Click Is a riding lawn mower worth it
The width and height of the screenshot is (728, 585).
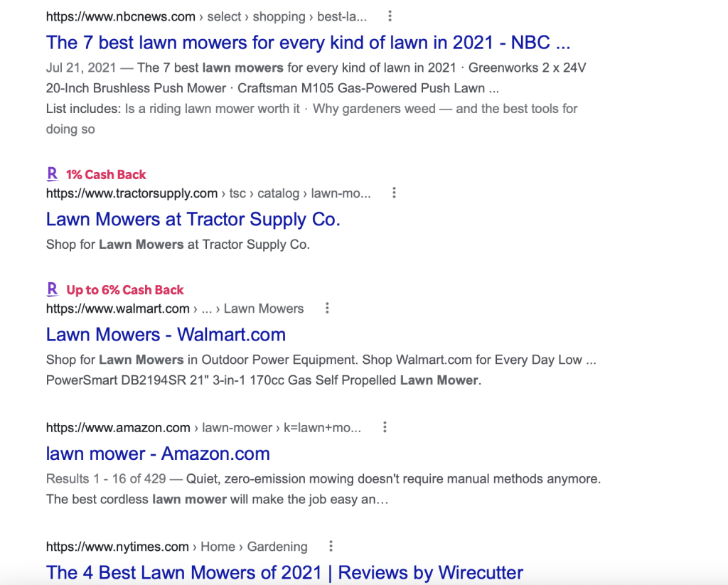coord(213,109)
